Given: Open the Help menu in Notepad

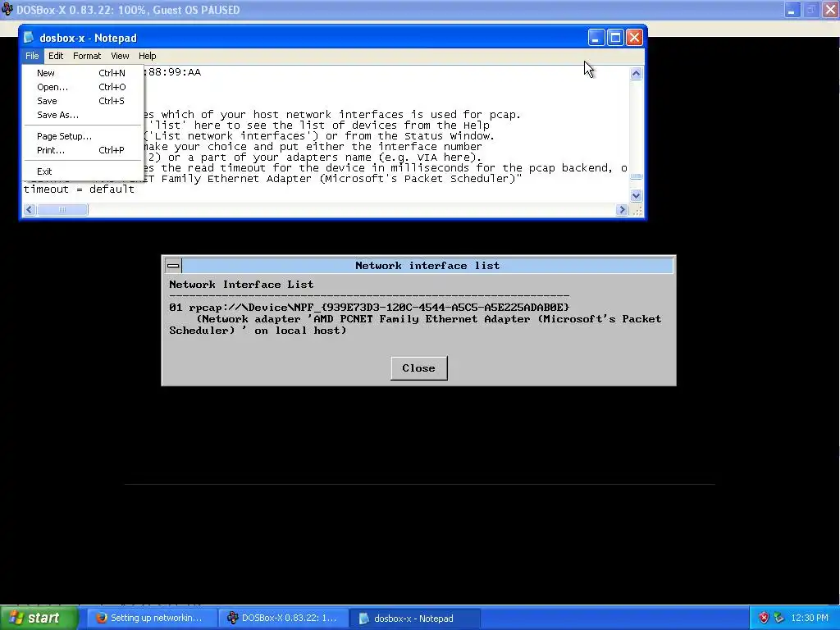Looking at the screenshot, I should 147,56.
